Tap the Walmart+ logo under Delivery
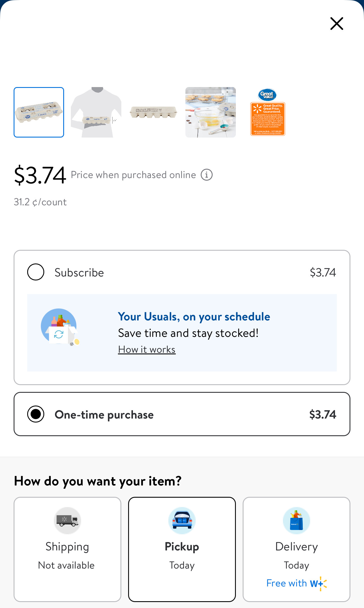The height and width of the screenshot is (608, 364). [318, 583]
